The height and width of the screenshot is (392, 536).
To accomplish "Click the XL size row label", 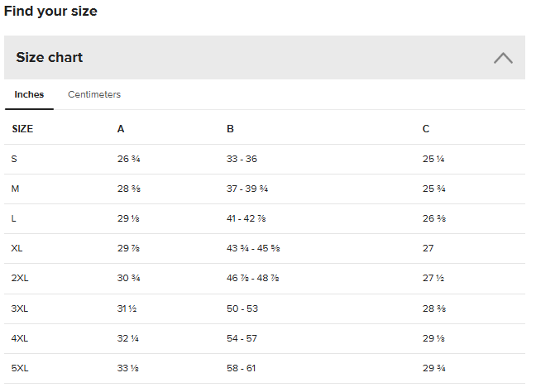I will pos(17,249).
